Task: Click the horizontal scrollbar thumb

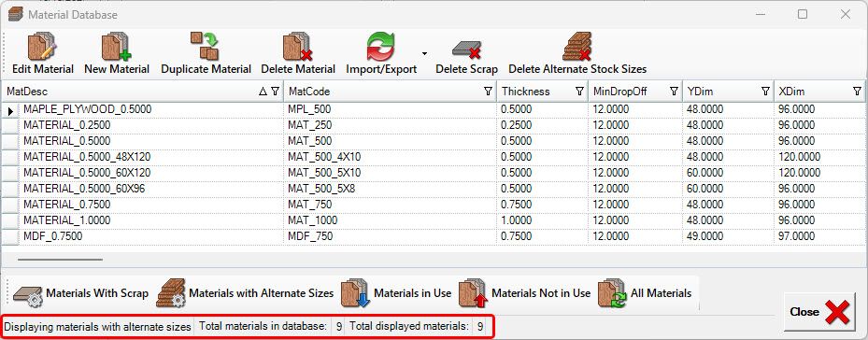Action: [60, 259]
